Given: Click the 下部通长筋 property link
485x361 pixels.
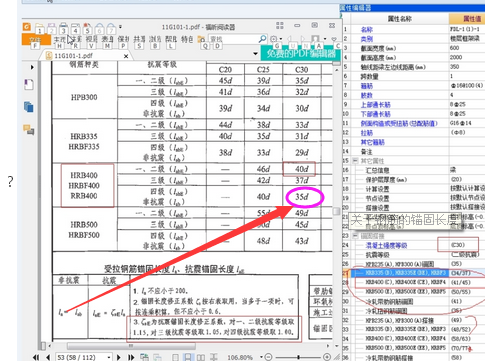Looking at the screenshot, I should coord(375,114).
